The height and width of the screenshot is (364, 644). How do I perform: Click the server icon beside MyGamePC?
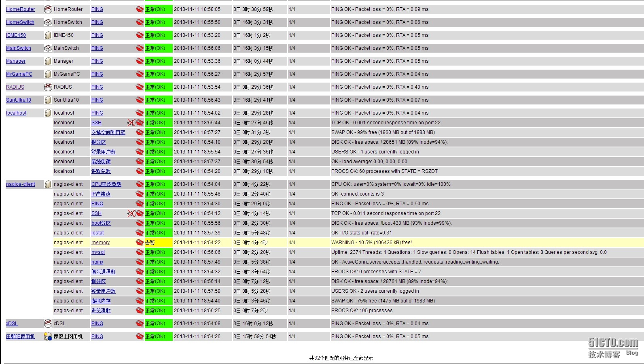pos(48,74)
